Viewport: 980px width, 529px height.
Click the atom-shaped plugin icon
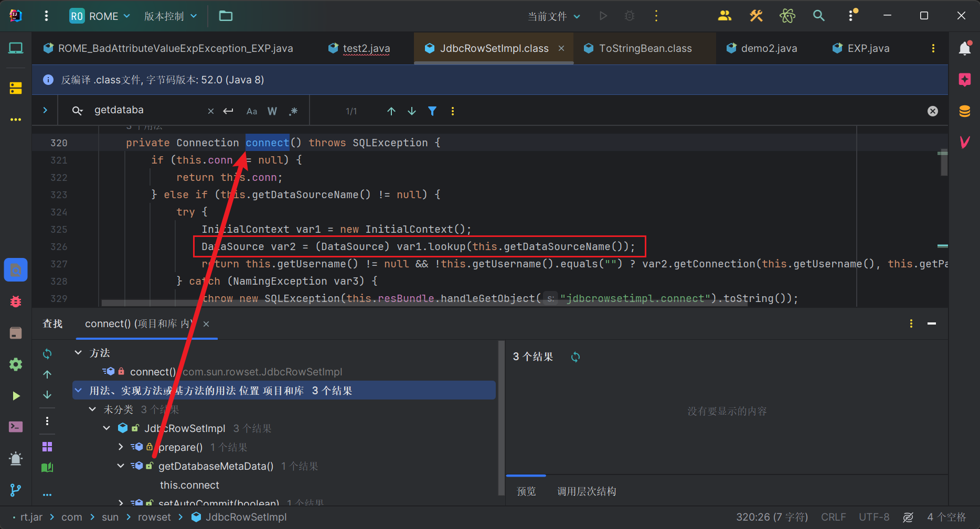[x=787, y=16]
